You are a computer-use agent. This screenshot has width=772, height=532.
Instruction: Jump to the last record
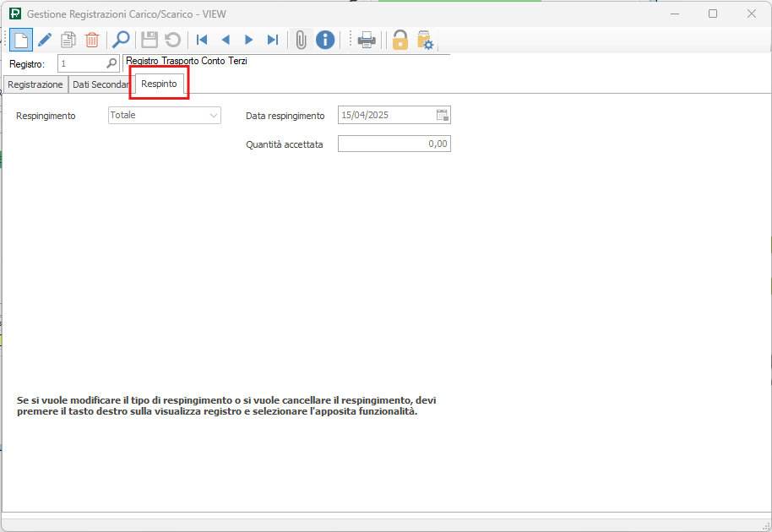coord(273,40)
